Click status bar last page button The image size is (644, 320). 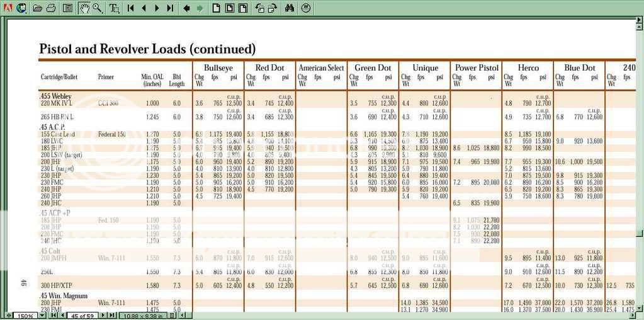(111, 316)
